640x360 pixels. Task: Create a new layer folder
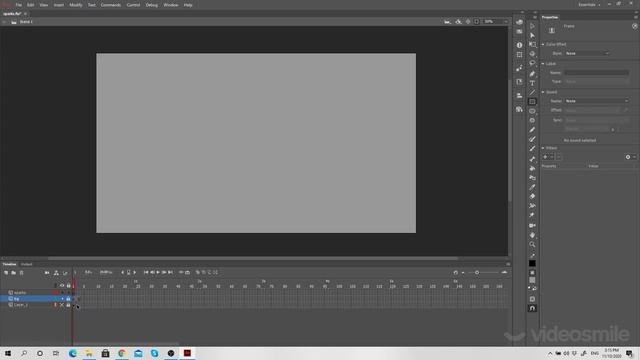pos(13,273)
